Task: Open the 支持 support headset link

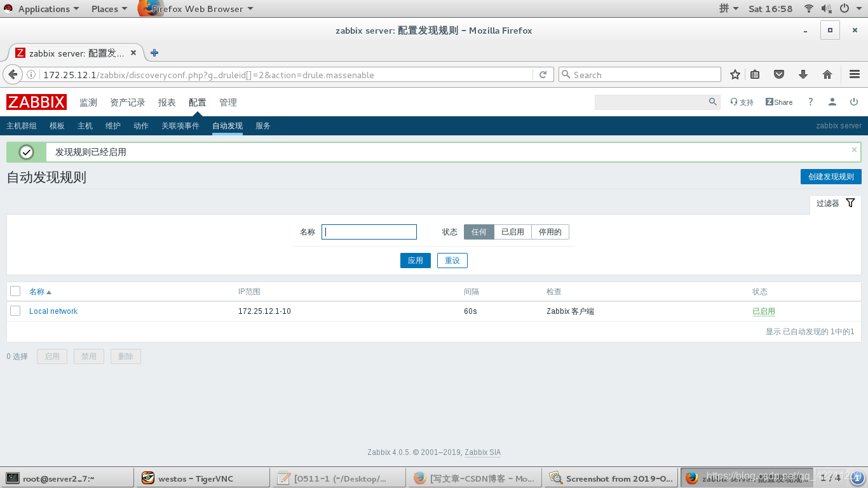Action: pos(742,102)
